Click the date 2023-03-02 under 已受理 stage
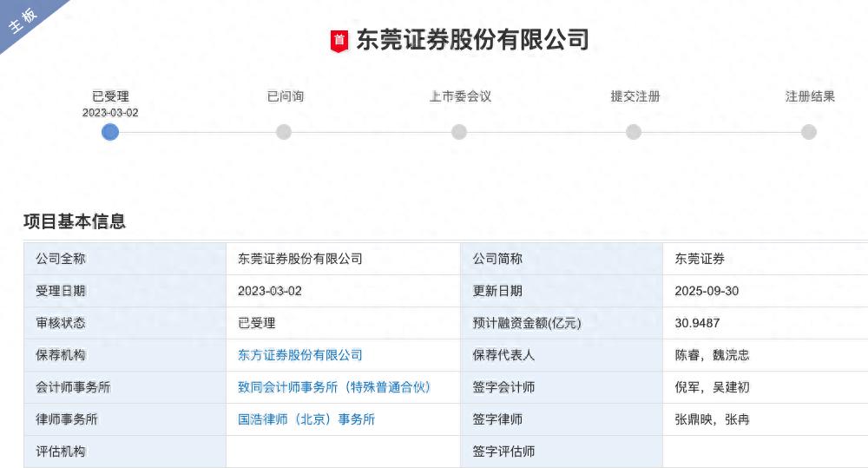Viewport: 868px width, 468px height. point(110,112)
